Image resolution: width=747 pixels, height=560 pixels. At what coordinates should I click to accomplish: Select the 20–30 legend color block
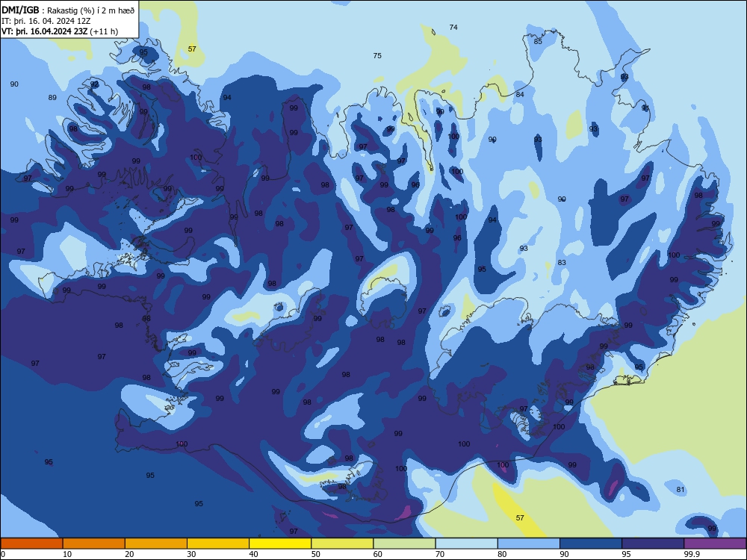[156, 544]
